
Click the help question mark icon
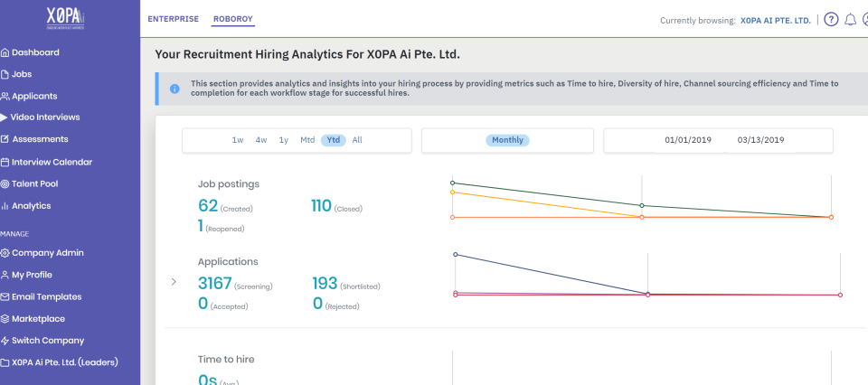point(831,20)
